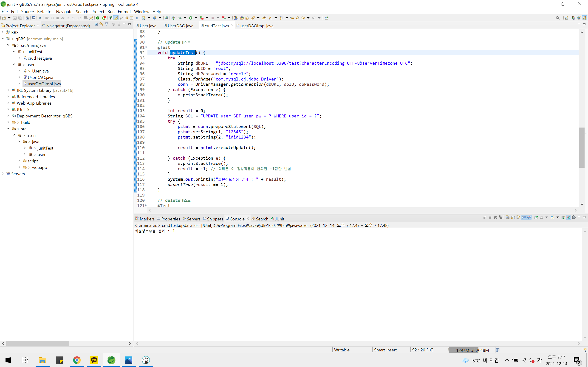588x367 pixels.
Task: Expand the Referenced Libraries node
Action: [8, 97]
